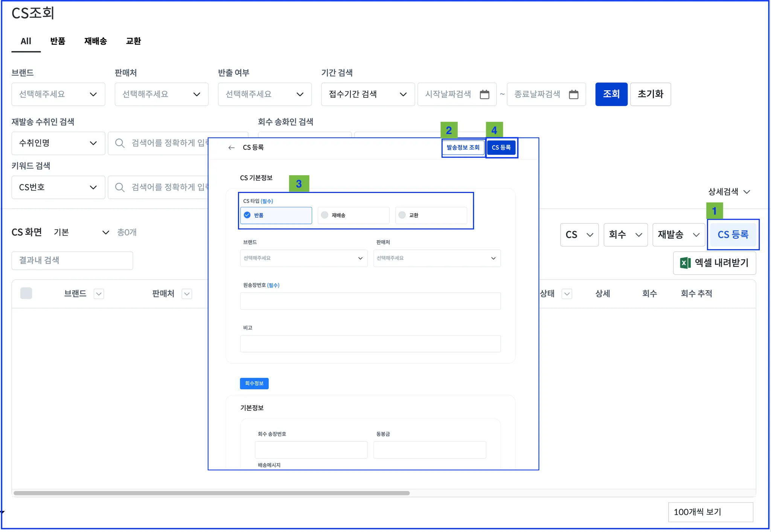Select the 반품 CS type radio
The width and height of the screenshot is (771, 532).
[x=247, y=215]
